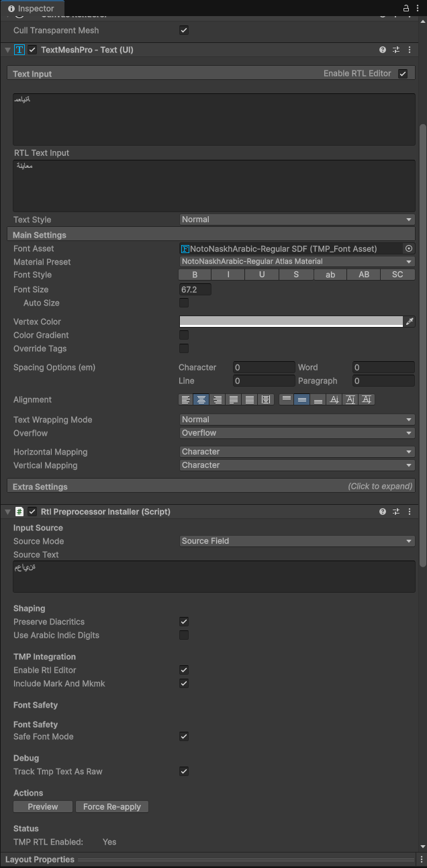The image size is (427, 868).
Task: Open the Text Style dropdown
Action: [x=297, y=220]
